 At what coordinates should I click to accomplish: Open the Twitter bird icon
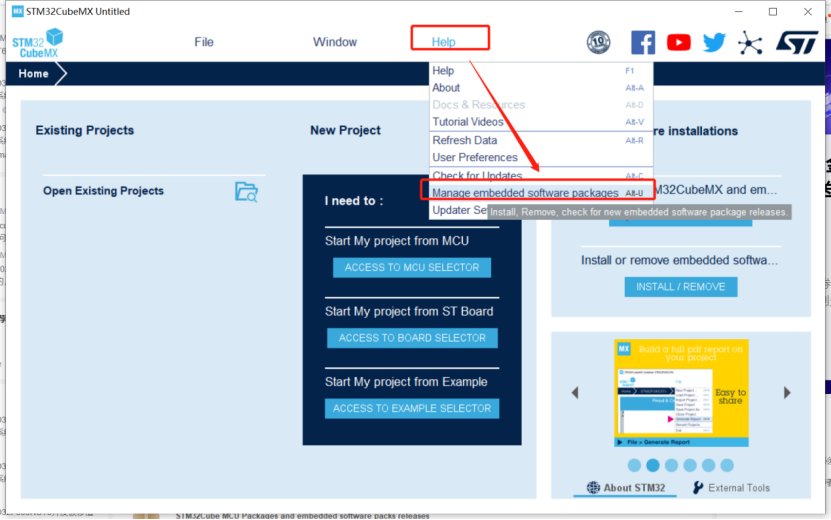714,42
